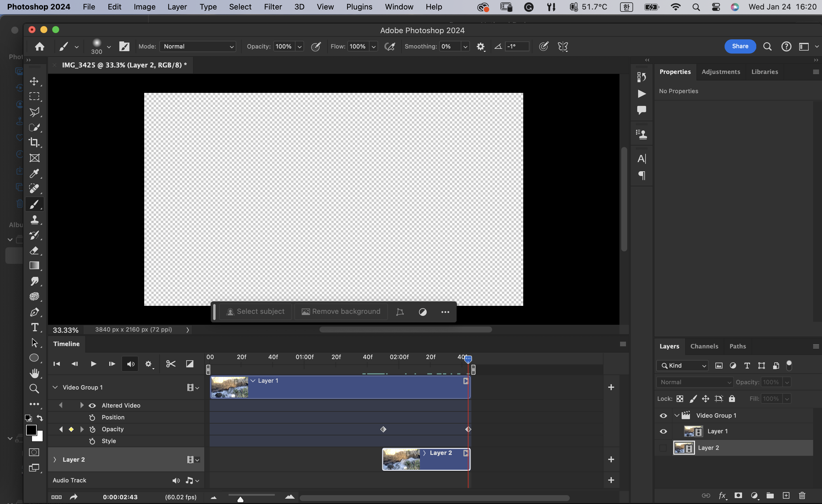Select the Clone Stamp tool
Image resolution: width=822 pixels, height=504 pixels.
click(34, 220)
